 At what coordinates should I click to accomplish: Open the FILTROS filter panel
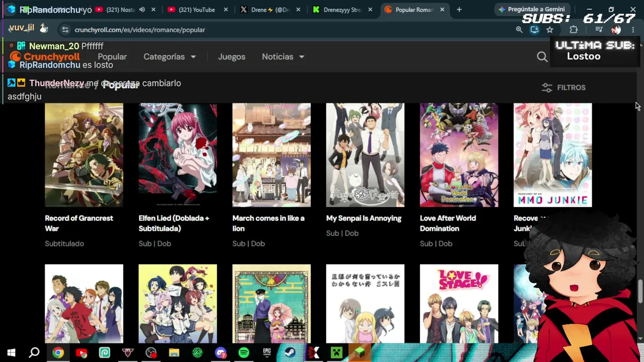(x=563, y=87)
